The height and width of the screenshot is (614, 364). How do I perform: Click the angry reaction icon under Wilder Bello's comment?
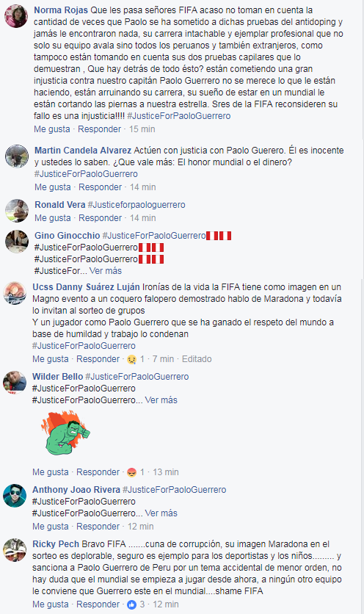132,473
